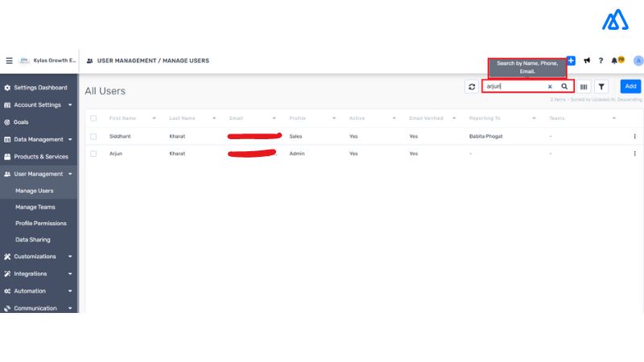Expand the Integrations arrow

coord(70,274)
